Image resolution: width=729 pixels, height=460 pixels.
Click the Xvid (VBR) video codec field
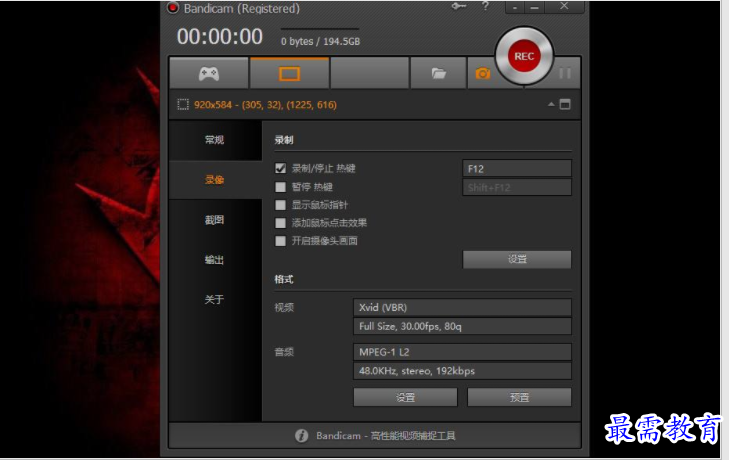[x=463, y=307]
